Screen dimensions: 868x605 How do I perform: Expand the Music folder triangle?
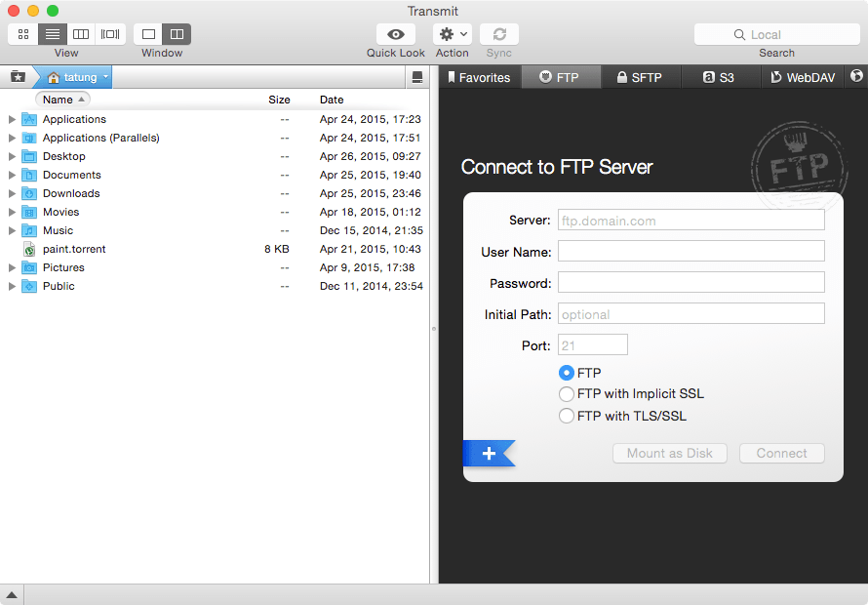tap(12, 230)
